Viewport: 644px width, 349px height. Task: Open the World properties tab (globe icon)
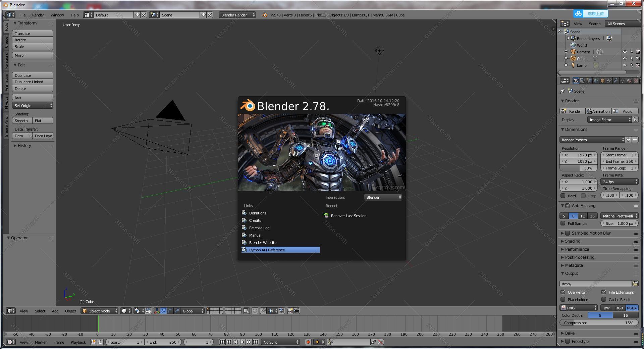pos(596,81)
